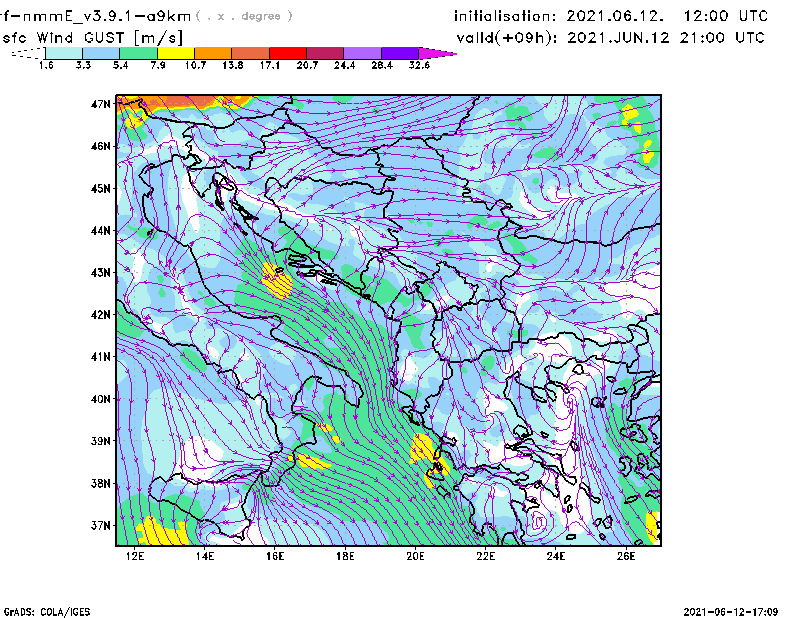Viewport: 800px width, 618px height.
Task: Click the valid time 21:00 UTC
Action: click(x=722, y=38)
